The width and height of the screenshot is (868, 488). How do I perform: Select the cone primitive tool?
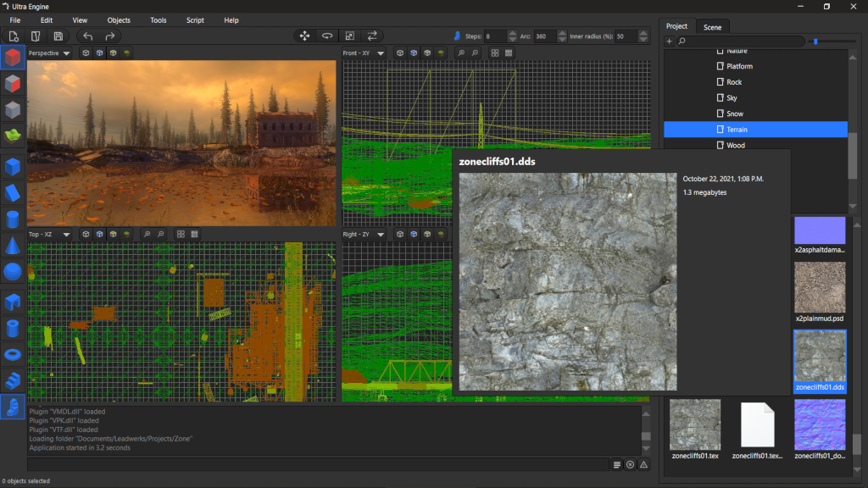[13, 246]
